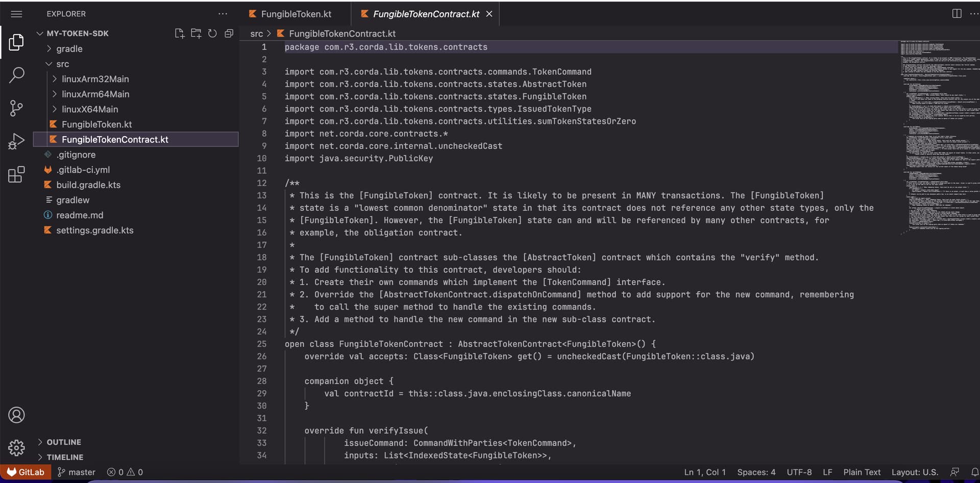This screenshot has width=980, height=483.
Task: Open the Search view icon
Action: [x=16, y=75]
